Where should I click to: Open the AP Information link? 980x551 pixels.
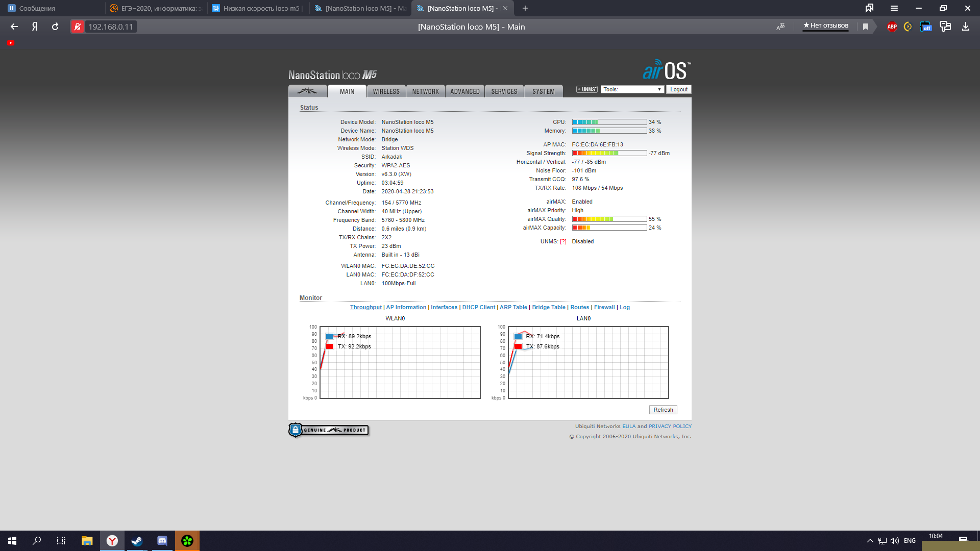pos(406,307)
